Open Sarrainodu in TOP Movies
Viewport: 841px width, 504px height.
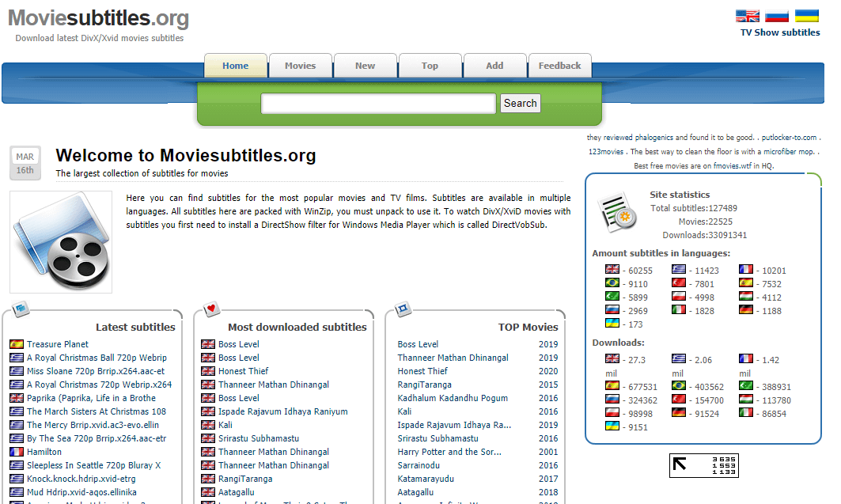[x=419, y=465]
